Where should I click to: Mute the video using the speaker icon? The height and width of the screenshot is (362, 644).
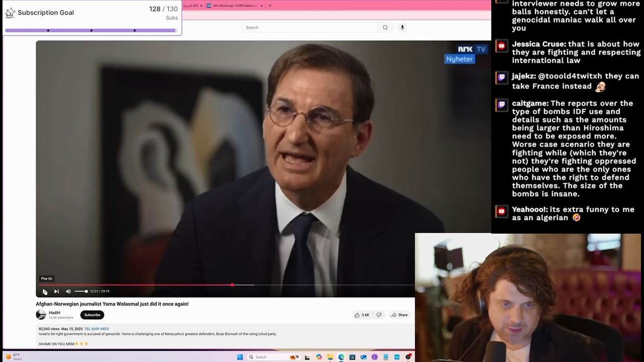pos(68,292)
